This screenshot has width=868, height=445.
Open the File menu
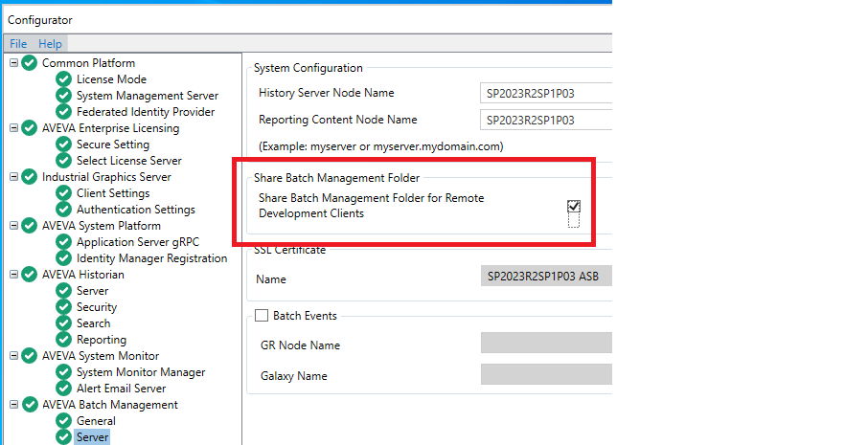[18, 44]
